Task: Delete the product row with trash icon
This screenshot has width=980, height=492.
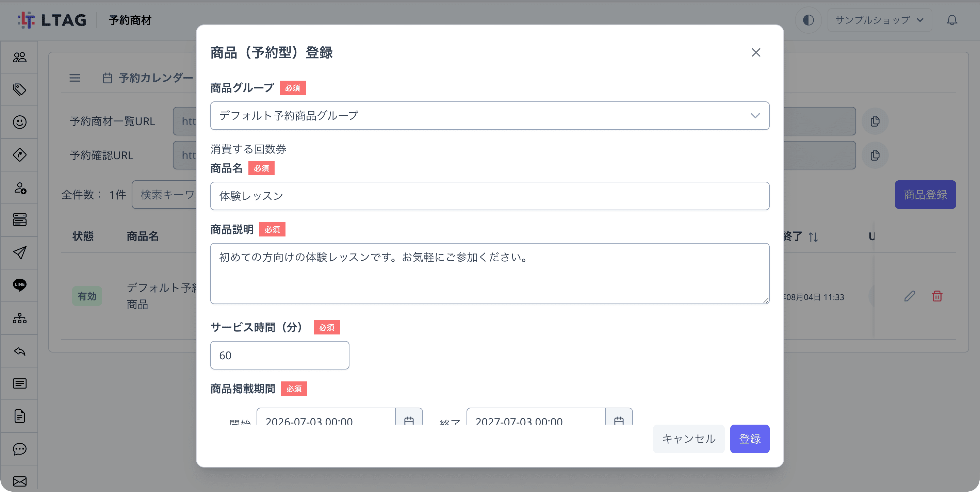Action: (937, 296)
